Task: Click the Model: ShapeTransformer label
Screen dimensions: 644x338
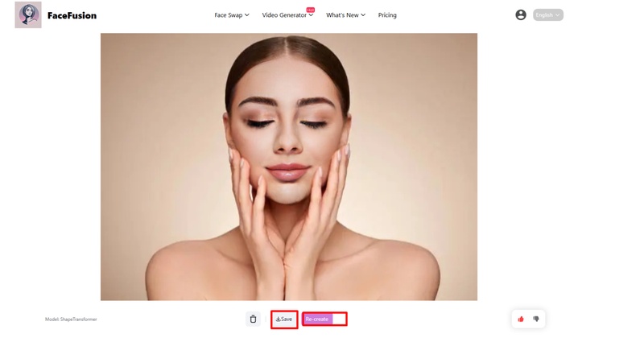Action: (71, 319)
